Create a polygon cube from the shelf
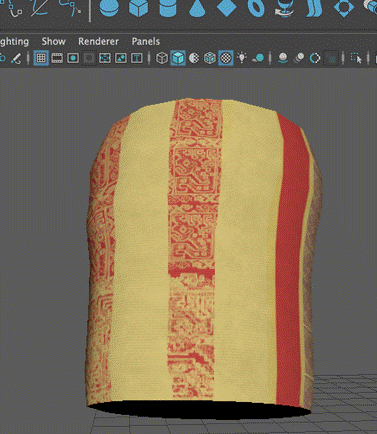This screenshot has width=377, height=434. click(x=138, y=7)
